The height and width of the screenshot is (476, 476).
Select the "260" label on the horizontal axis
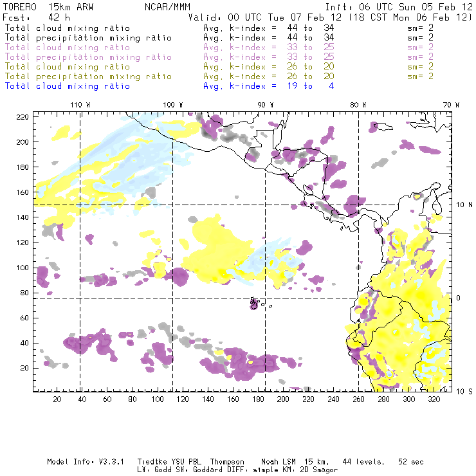[358, 399]
